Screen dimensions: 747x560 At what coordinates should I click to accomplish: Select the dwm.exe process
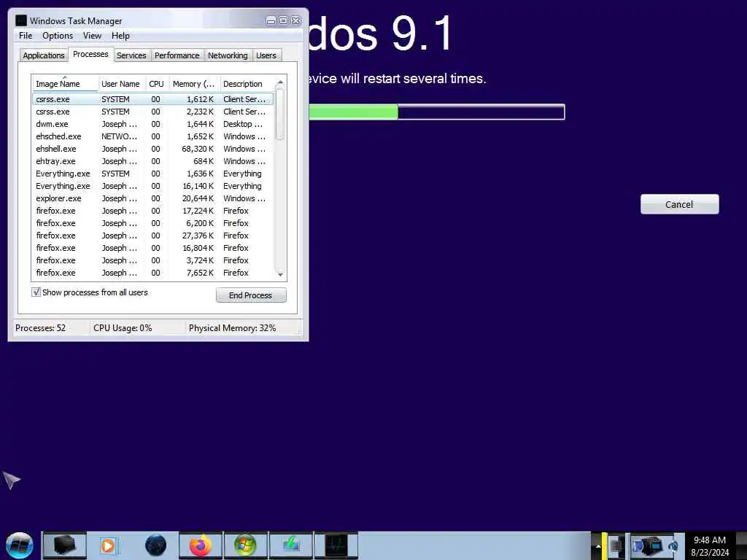(153, 124)
